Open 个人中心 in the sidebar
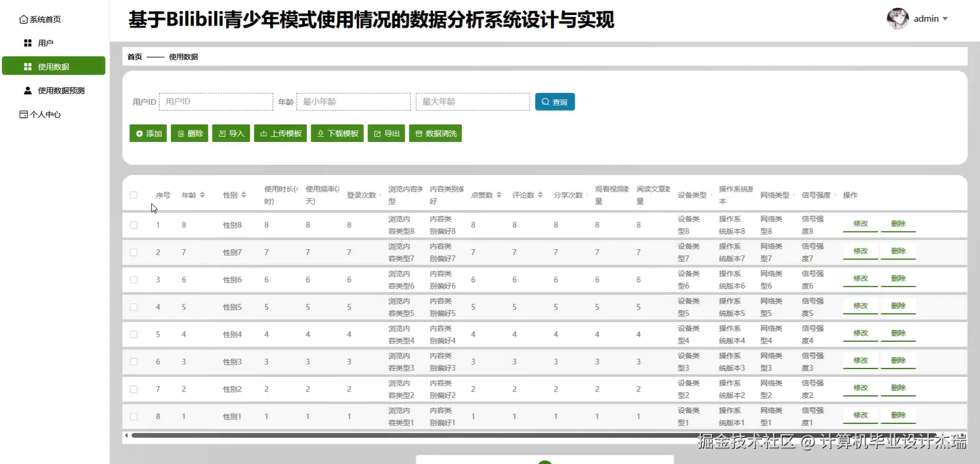Image resolution: width=980 pixels, height=464 pixels. (x=41, y=115)
